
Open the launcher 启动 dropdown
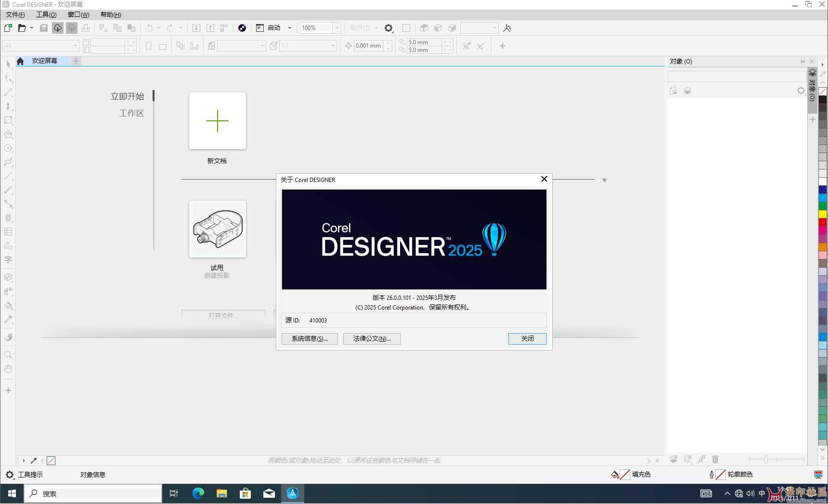290,28
